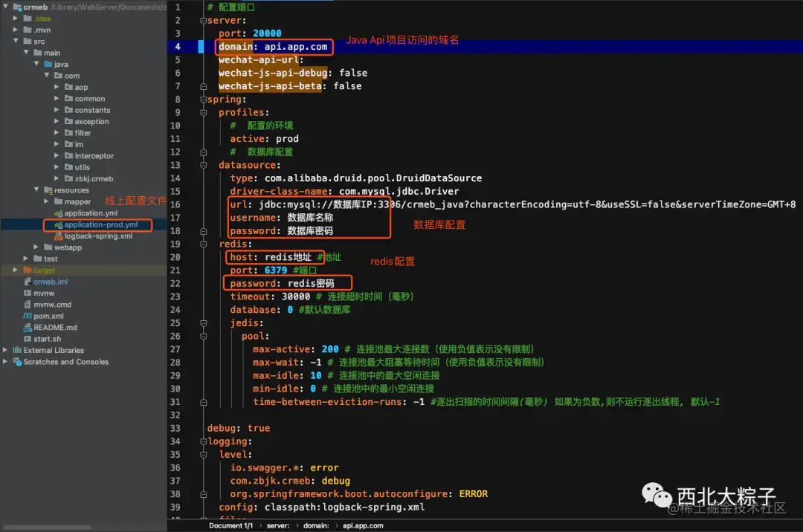The image size is (803, 532).
Task: Click the test folder icon
Action: [38, 259]
